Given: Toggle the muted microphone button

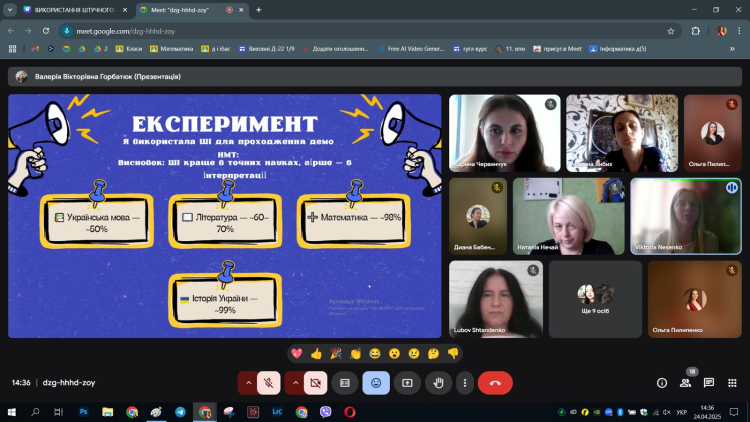Looking at the screenshot, I should click(x=268, y=382).
